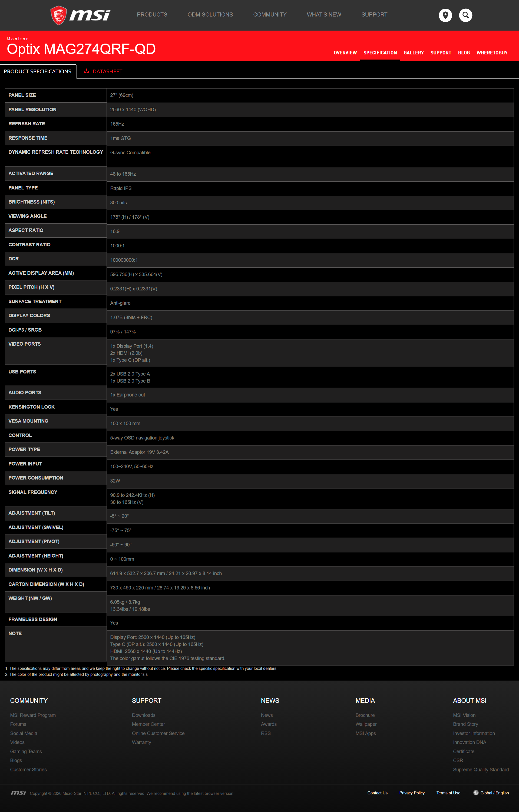Switch to the GALLERY tab
This screenshot has width=519, height=812.
coord(414,53)
